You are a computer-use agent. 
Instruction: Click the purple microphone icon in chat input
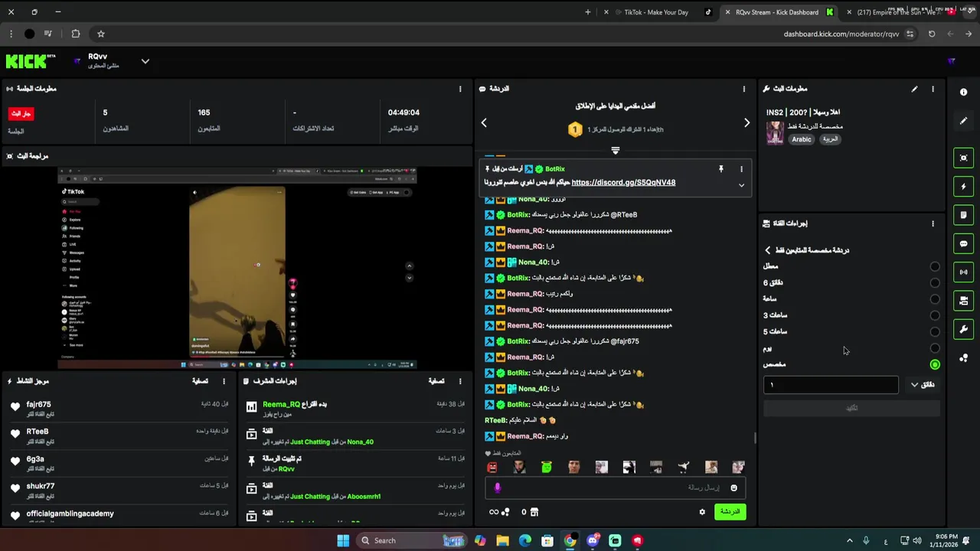497,488
